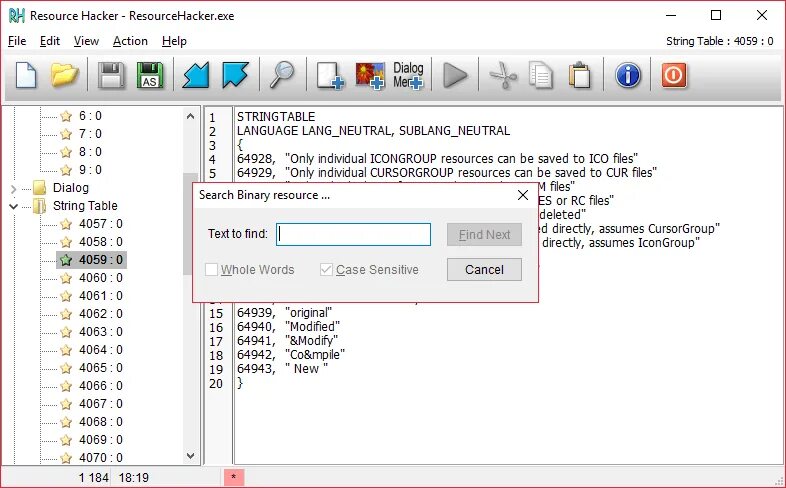Screen dimensions: 786x488
Task: Click the Resource Hacker title bar logo
Action: coord(17,16)
